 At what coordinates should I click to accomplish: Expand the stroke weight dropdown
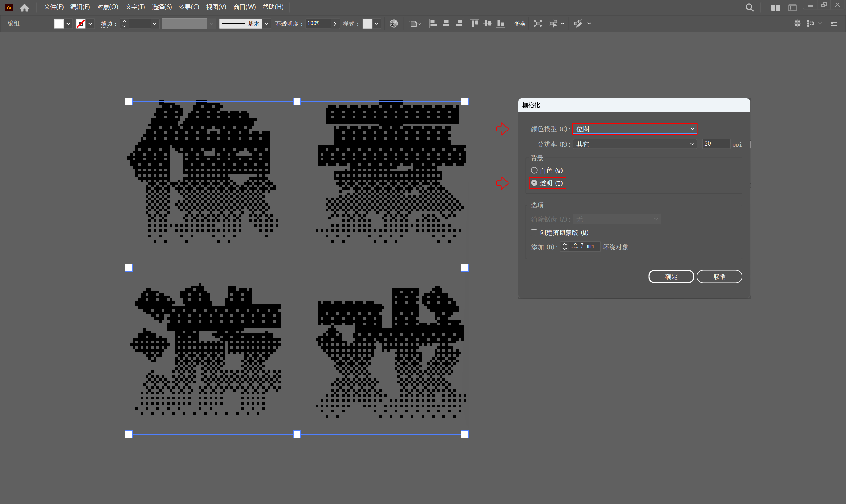coord(154,23)
